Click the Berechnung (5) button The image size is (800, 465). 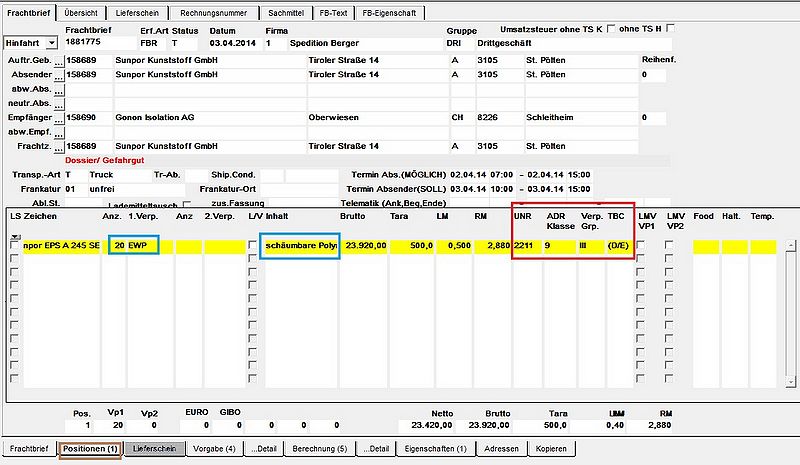[319, 449]
